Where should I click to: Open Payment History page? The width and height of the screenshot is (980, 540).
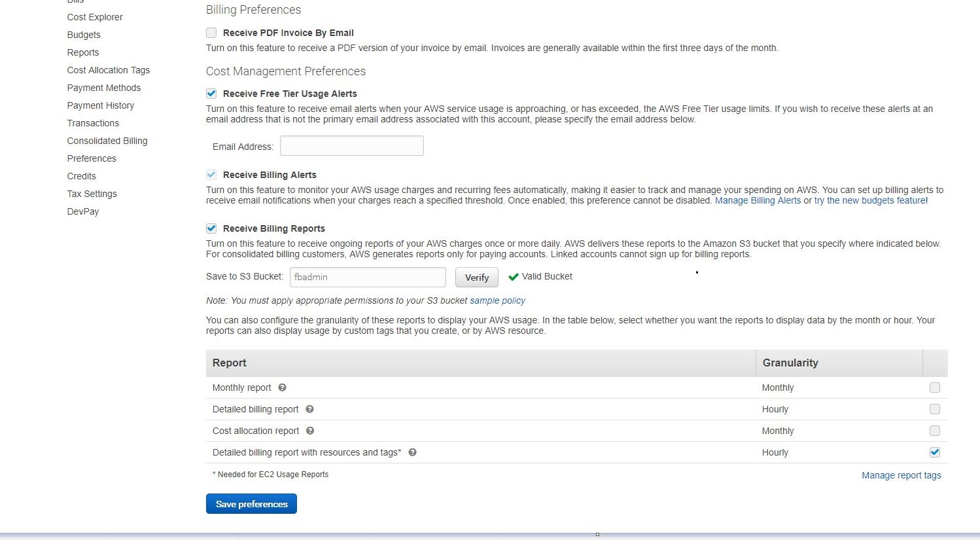point(101,105)
